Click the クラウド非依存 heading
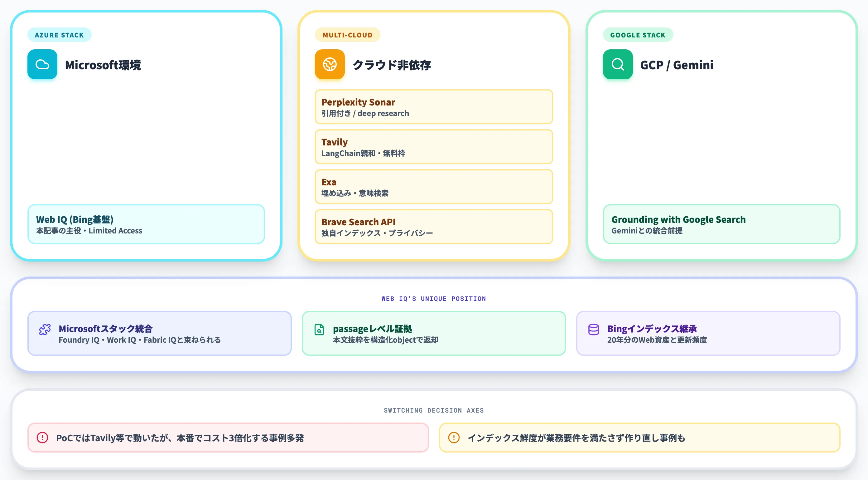Screen dimensions: 868x480 click(x=392, y=65)
